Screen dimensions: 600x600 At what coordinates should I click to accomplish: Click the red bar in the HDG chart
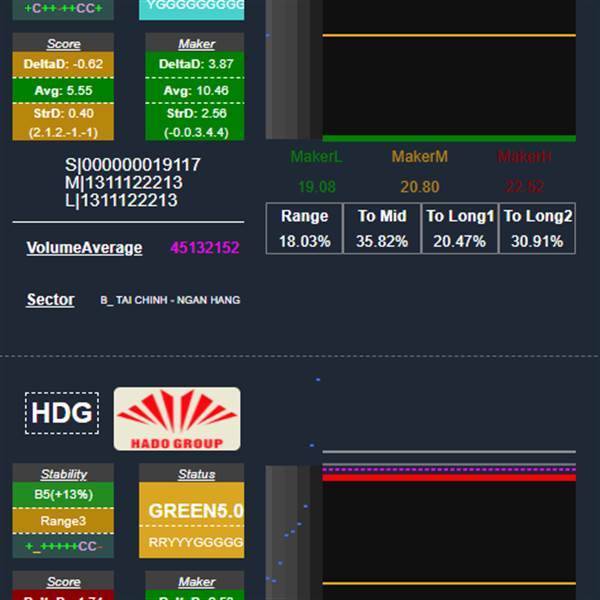click(449, 478)
